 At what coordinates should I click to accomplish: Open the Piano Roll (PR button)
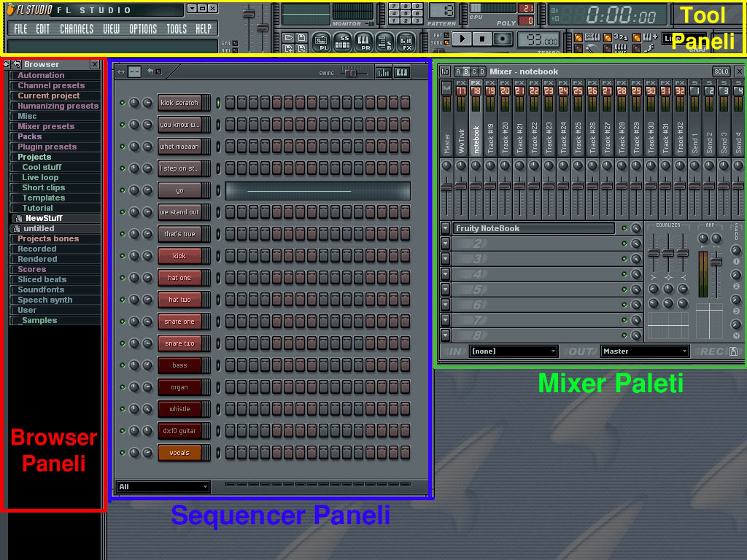[x=363, y=42]
